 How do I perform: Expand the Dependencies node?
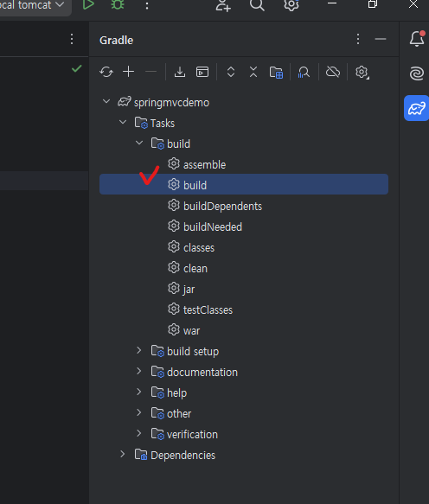(123, 454)
